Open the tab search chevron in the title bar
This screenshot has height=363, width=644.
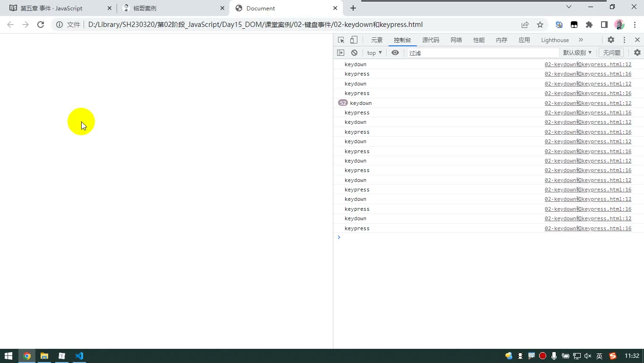point(569,7)
